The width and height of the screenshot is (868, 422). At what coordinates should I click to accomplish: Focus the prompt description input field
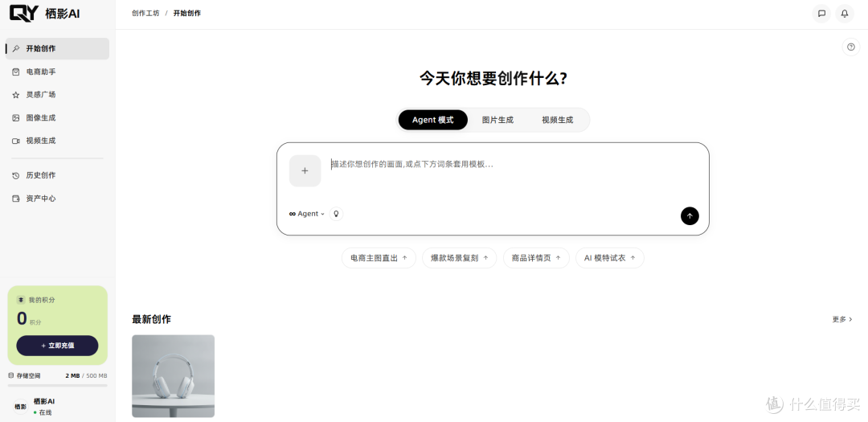click(515, 173)
